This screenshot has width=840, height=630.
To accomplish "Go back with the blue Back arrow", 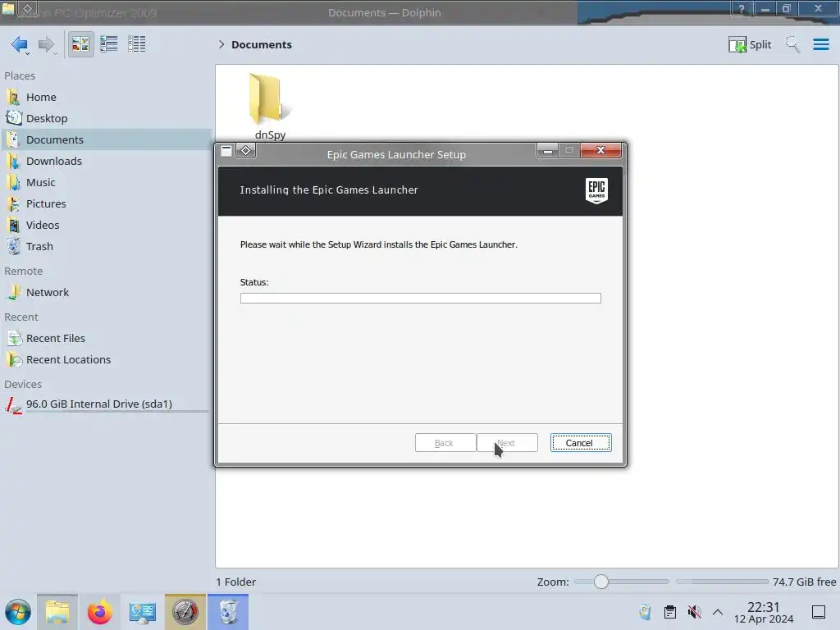I will 20,44.
